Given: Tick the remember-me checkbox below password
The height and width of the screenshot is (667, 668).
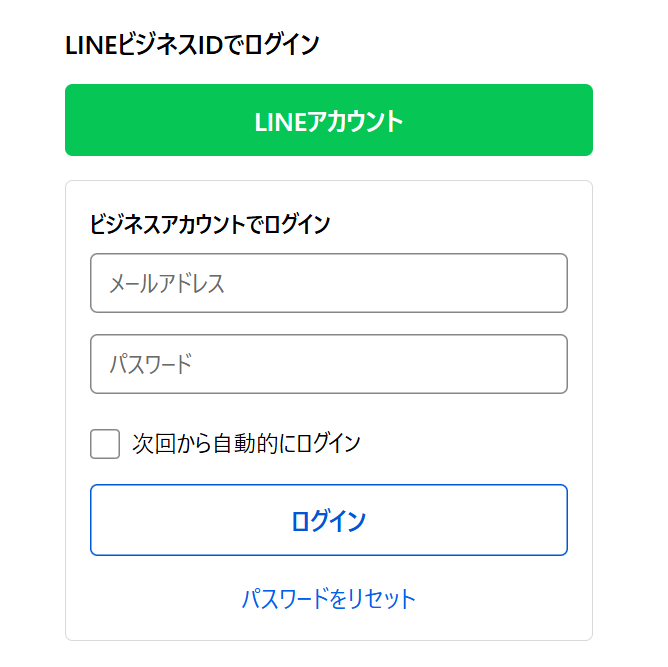Looking at the screenshot, I should 105,443.
